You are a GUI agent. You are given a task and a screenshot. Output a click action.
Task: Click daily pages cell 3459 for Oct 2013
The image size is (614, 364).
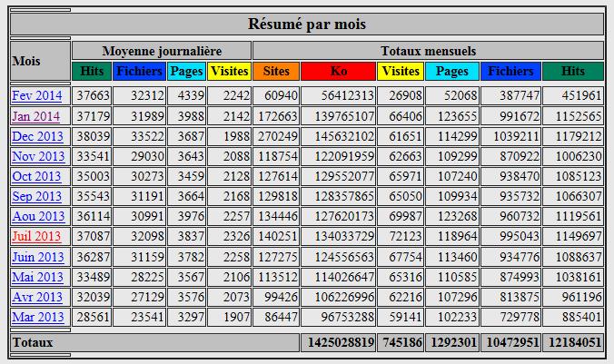click(186, 176)
